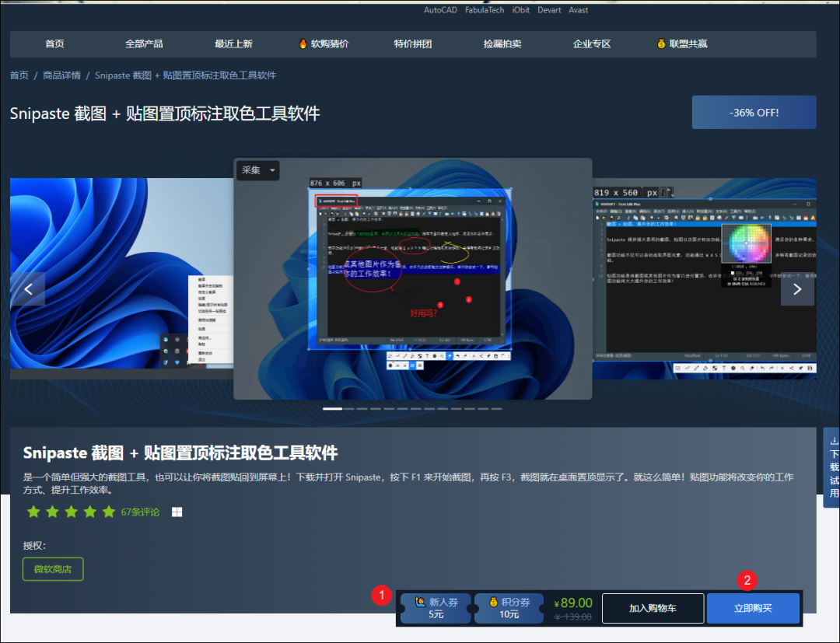This screenshot has width=840, height=643.
Task: Click the wallet icon on the 新人券 coupon
Action: click(x=421, y=603)
